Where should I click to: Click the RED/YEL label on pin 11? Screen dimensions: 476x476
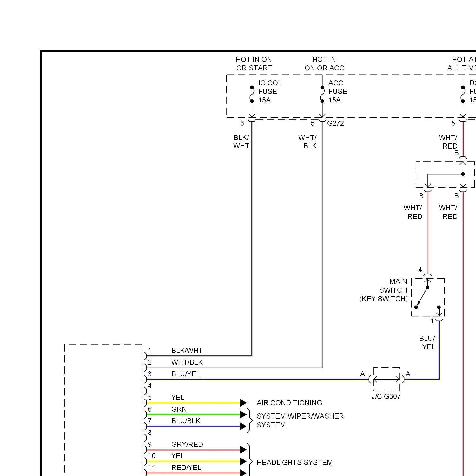186,467
